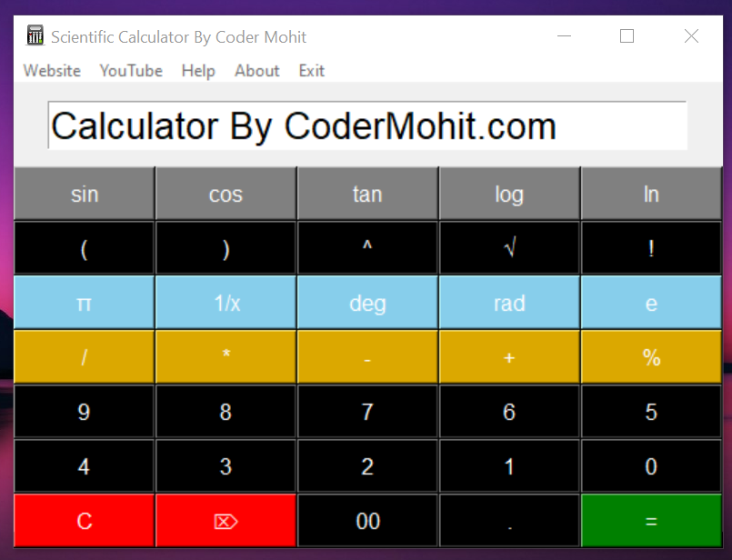The height and width of the screenshot is (560, 732).
Task: Click the decimal point button
Action: coord(509,521)
